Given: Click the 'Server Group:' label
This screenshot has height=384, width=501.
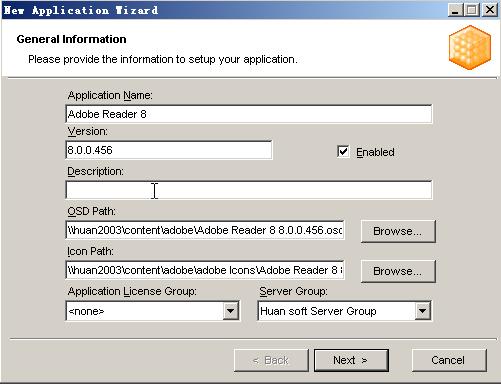Looking at the screenshot, I should pos(293,291).
